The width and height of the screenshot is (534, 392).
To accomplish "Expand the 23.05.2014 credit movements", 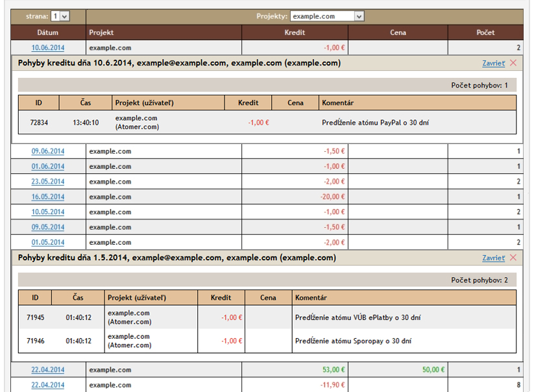I will pos(48,182).
